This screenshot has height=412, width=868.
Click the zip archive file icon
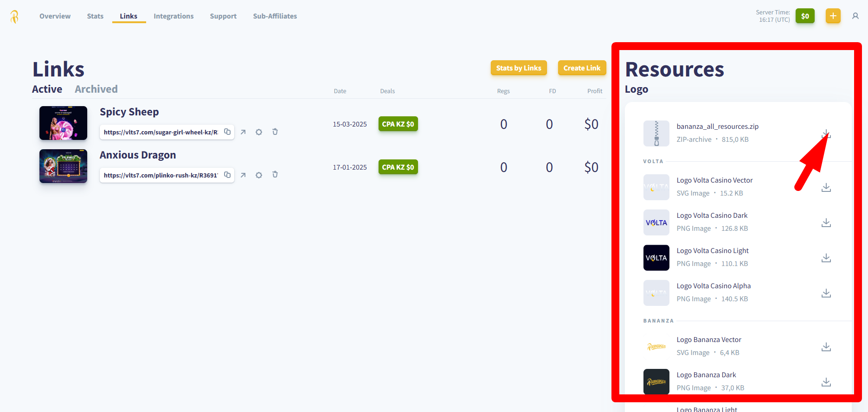[656, 133]
